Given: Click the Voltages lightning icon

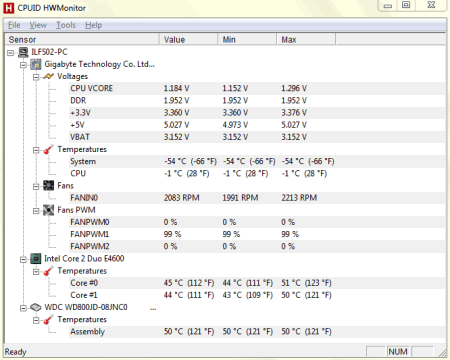Looking at the screenshot, I should coord(48,76).
